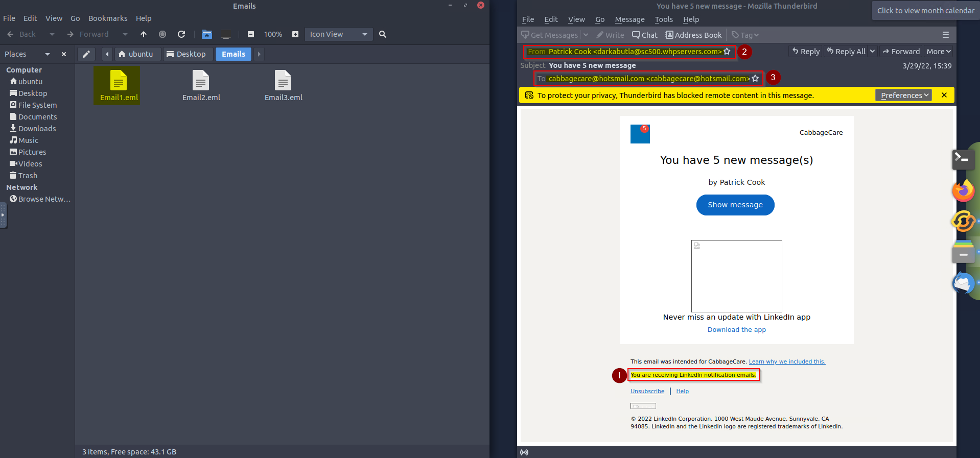Screen dimensions: 980x458
Task: Open the More actions dropdown
Action: point(939,52)
